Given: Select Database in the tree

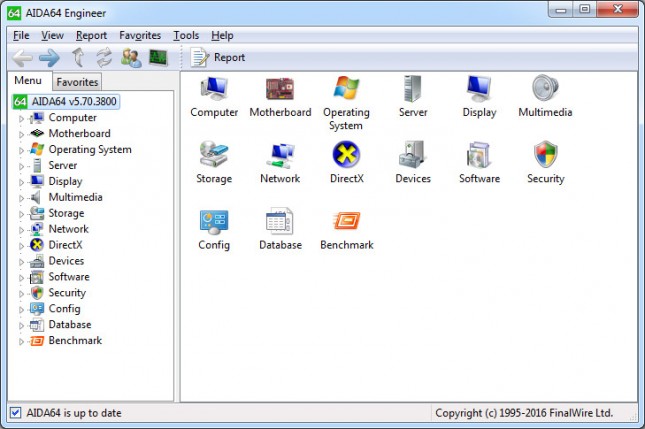Looking at the screenshot, I should pos(70,324).
